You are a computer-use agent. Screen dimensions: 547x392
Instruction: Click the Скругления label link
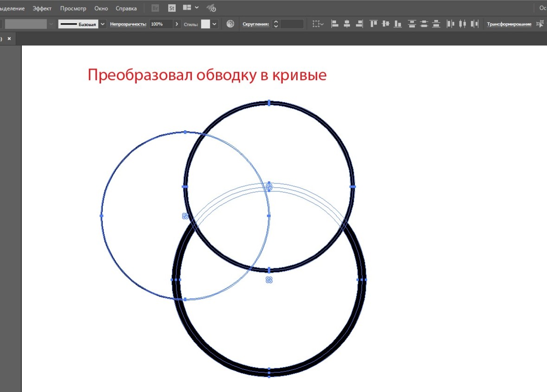click(x=256, y=24)
